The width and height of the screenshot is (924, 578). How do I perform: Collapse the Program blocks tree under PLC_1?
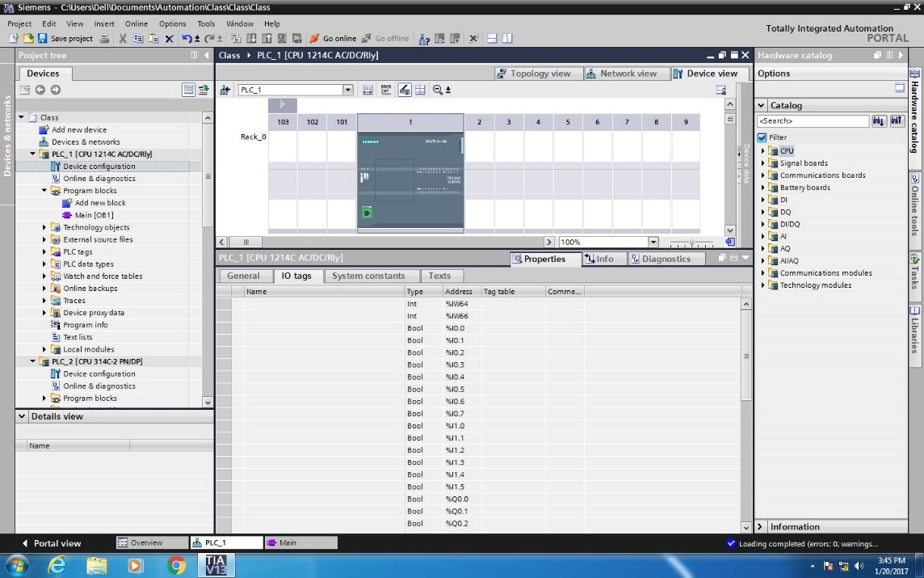click(45, 190)
